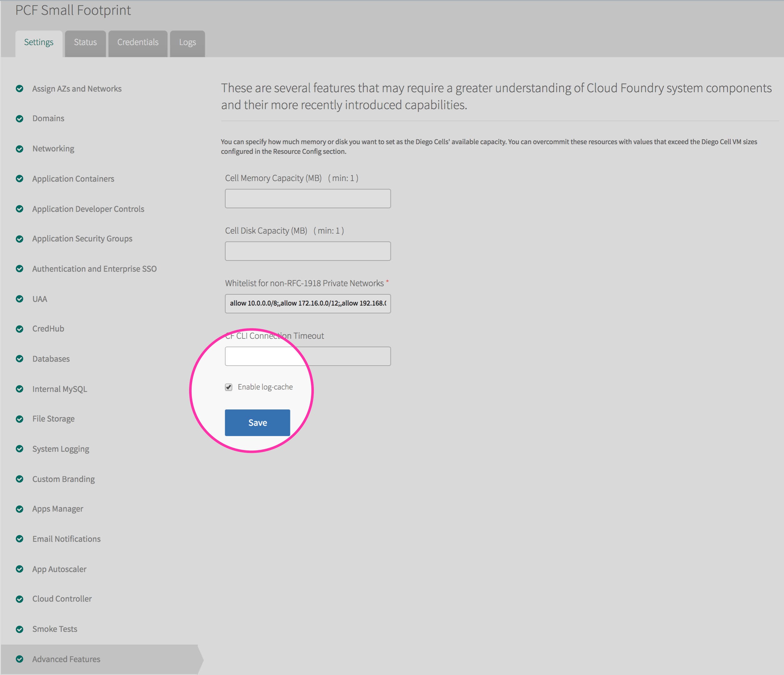Open the Credentials tab
Image resolution: width=784 pixels, height=675 pixels.
tap(137, 43)
